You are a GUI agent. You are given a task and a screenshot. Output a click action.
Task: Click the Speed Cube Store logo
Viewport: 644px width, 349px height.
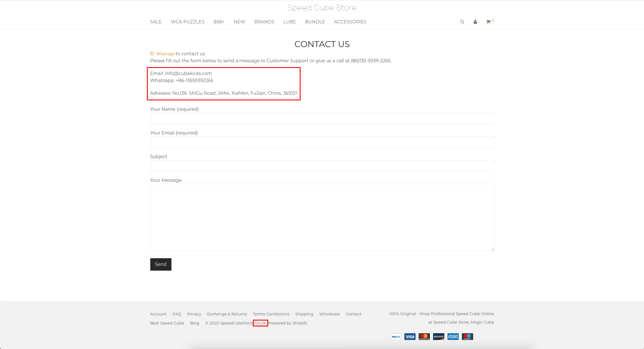tap(322, 8)
